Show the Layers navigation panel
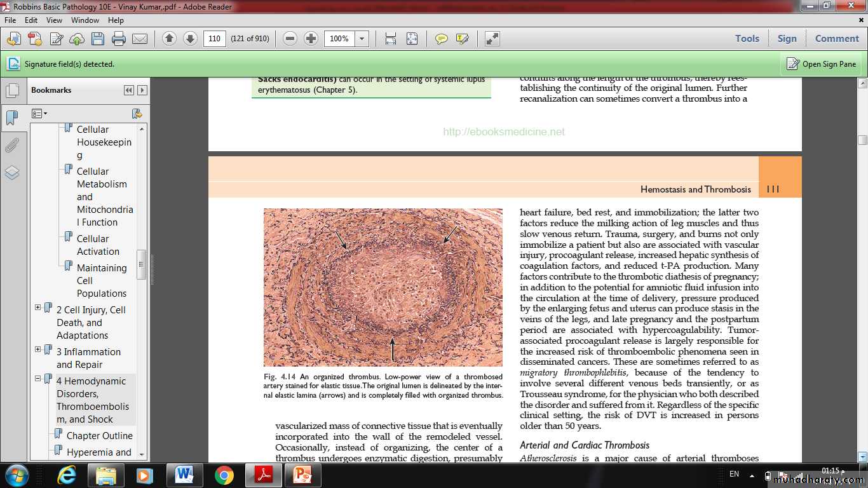868x488 pixels. pyautogui.click(x=12, y=173)
